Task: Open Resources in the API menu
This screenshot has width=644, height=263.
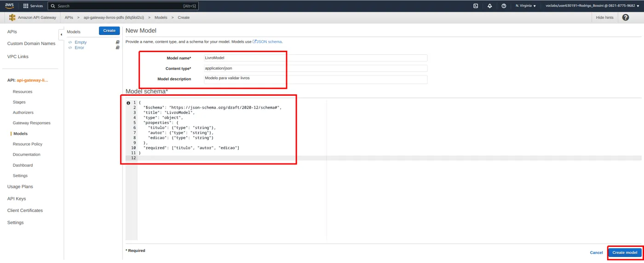Action: pos(23,92)
